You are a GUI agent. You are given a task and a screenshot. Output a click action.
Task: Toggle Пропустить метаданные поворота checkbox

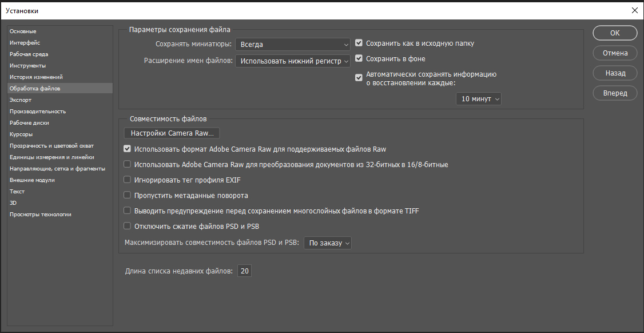(127, 195)
